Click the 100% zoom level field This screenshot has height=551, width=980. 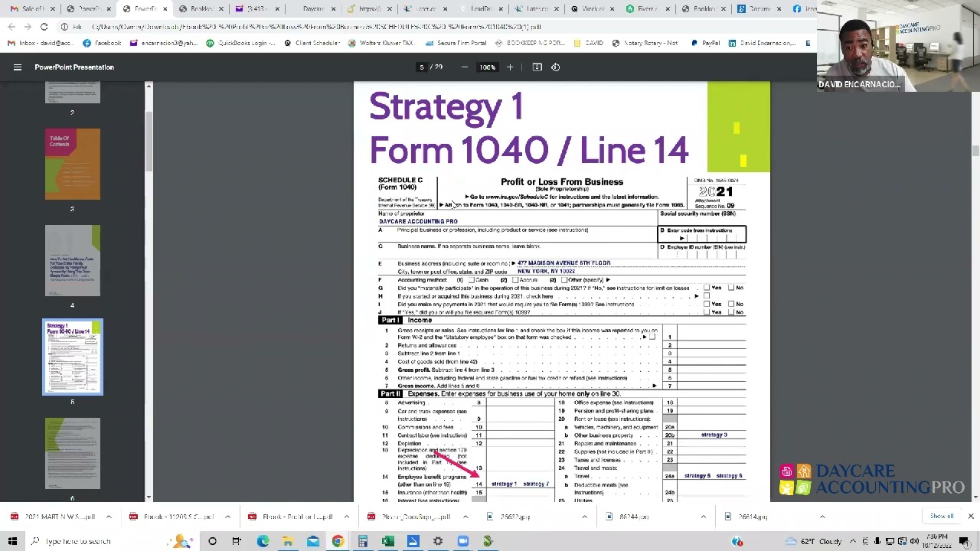[488, 67]
